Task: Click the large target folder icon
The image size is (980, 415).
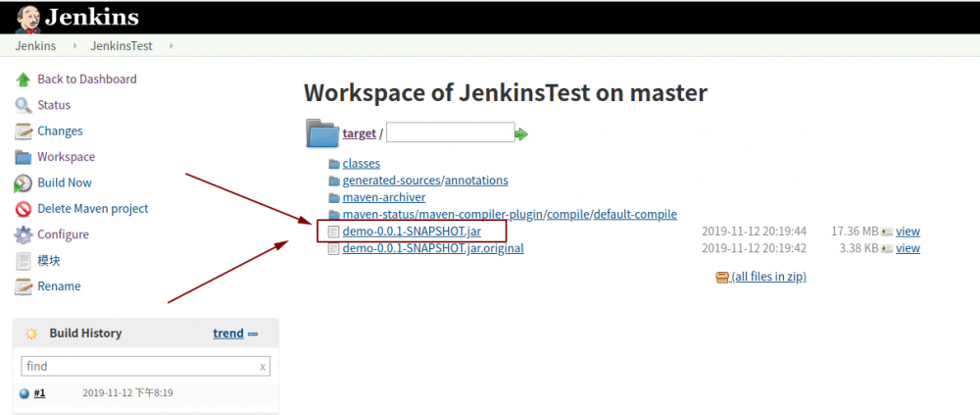Action: tap(322, 133)
